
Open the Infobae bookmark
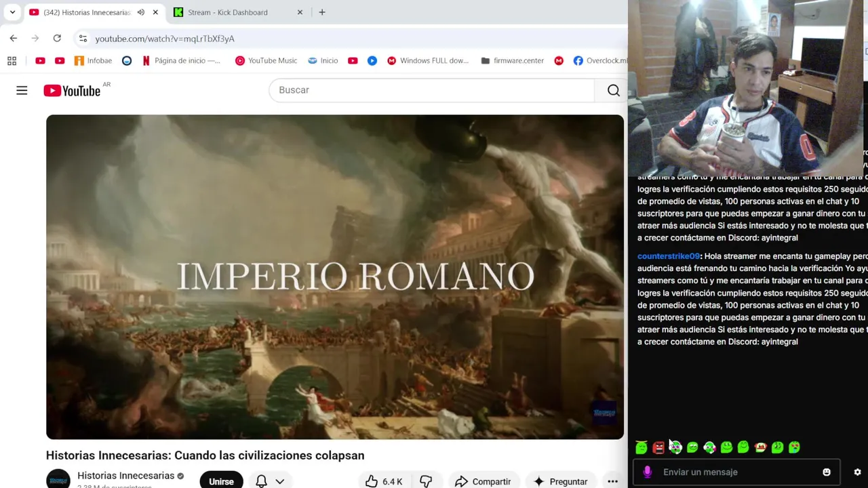click(x=93, y=61)
